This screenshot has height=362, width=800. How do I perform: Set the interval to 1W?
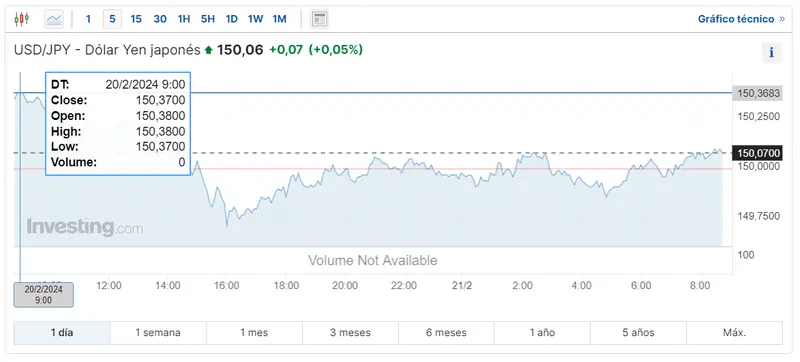coord(256,19)
